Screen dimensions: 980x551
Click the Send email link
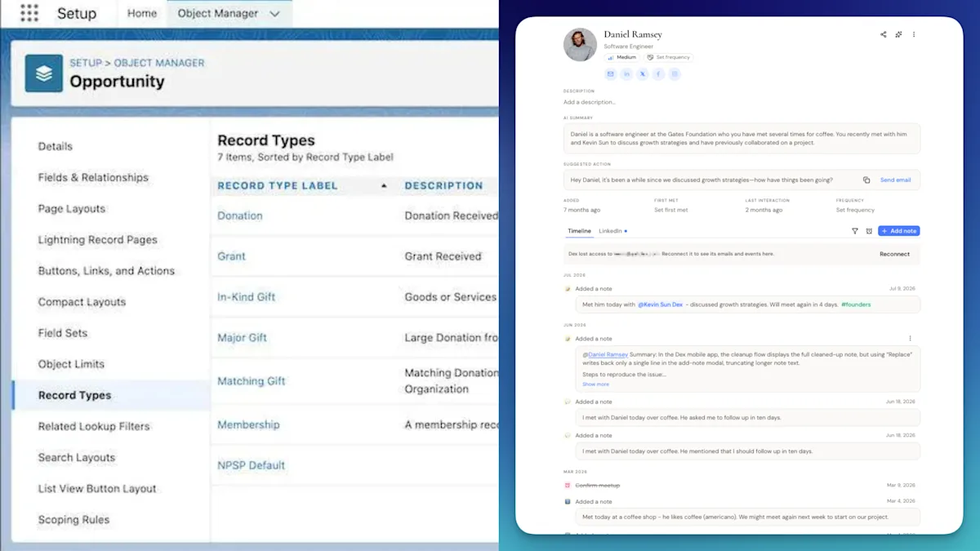tap(895, 180)
